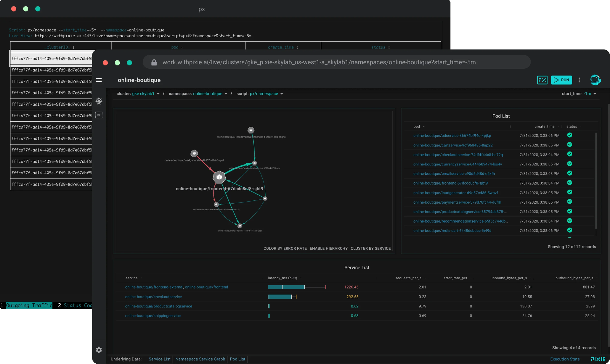Select the checkoutservice node in graph
This screenshot has width=610, height=364.
point(216,204)
